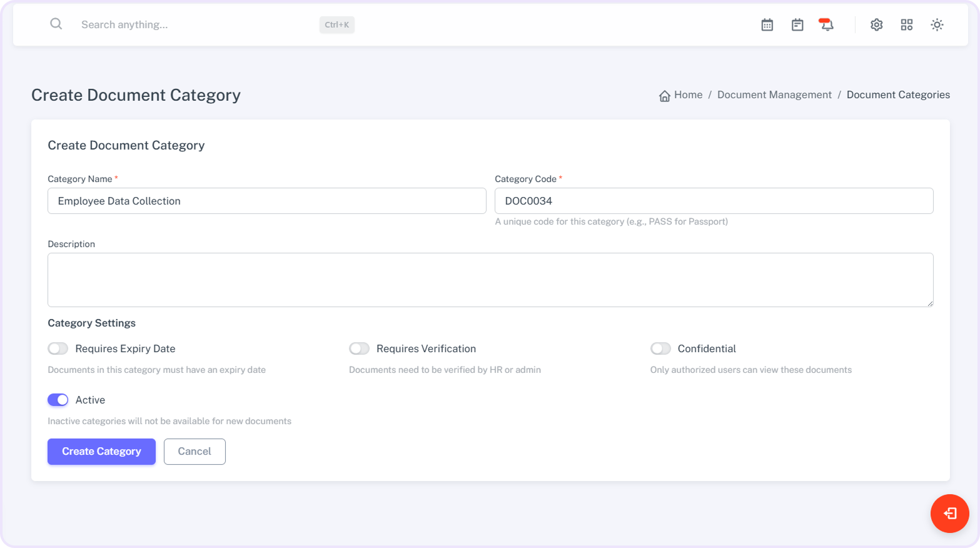
Task: Open the notifications bell
Action: click(826, 25)
